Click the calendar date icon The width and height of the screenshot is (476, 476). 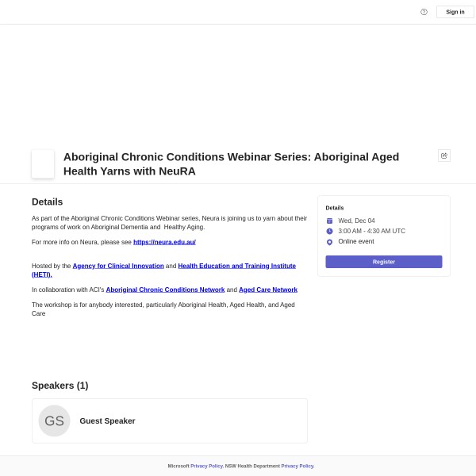coord(329,221)
